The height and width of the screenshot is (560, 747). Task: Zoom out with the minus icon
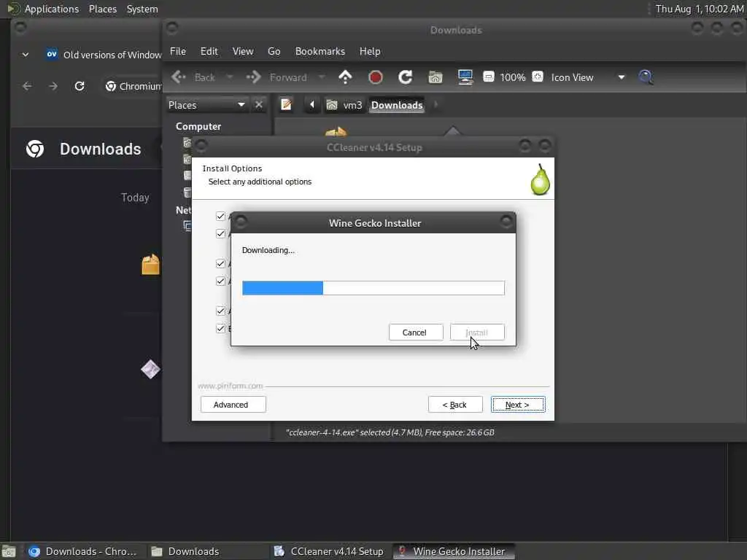coord(488,77)
